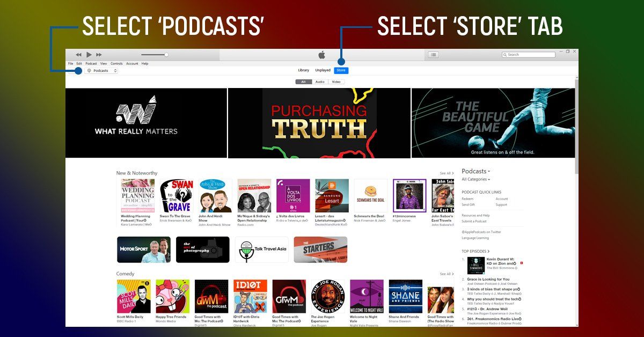The width and height of the screenshot is (644, 337).
Task: Open Mo'Nique & Sidney's Open Relationship artwork
Action: (254, 195)
